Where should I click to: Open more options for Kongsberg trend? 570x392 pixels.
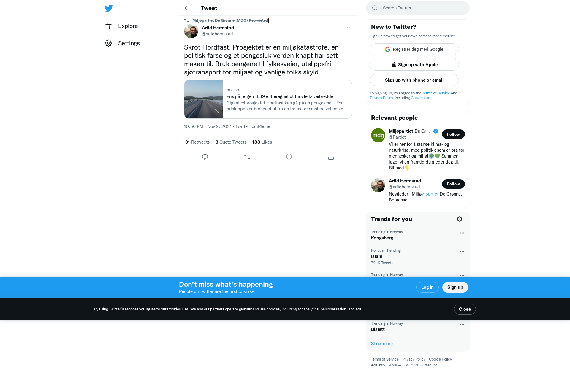462,233
